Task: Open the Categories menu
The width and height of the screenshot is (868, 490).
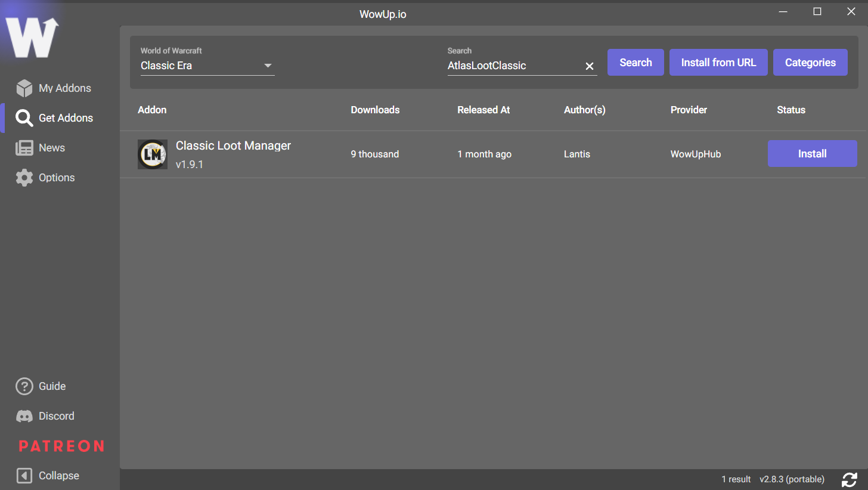Action: 810,62
